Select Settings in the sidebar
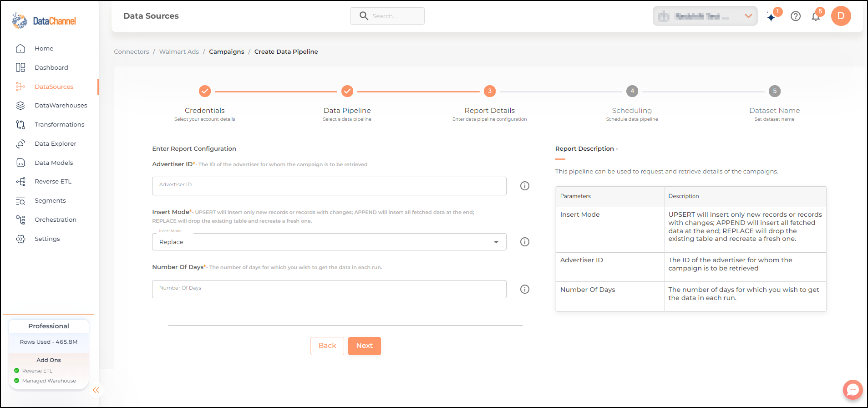 pyautogui.click(x=47, y=239)
